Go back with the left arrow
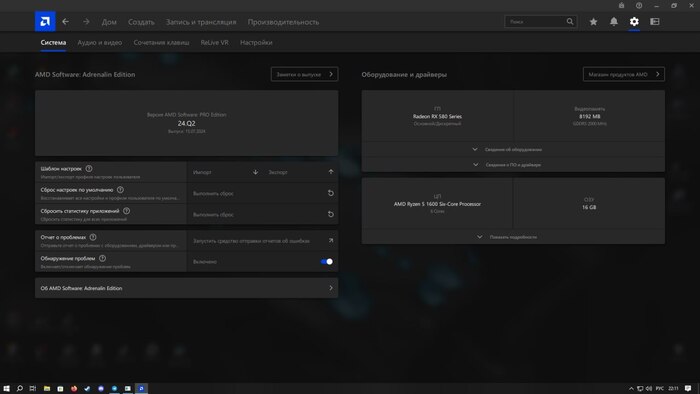Image resolution: width=700 pixels, height=394 pixels. point(66,21)
